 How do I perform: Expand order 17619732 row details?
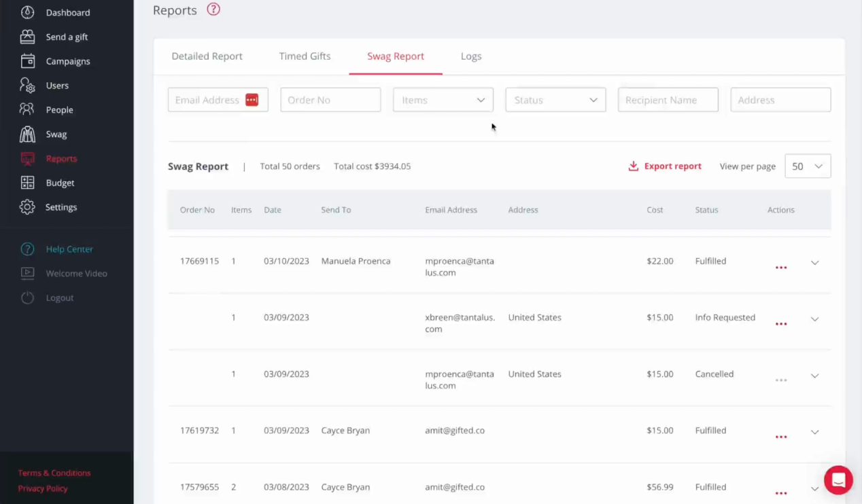pos(814,432)
